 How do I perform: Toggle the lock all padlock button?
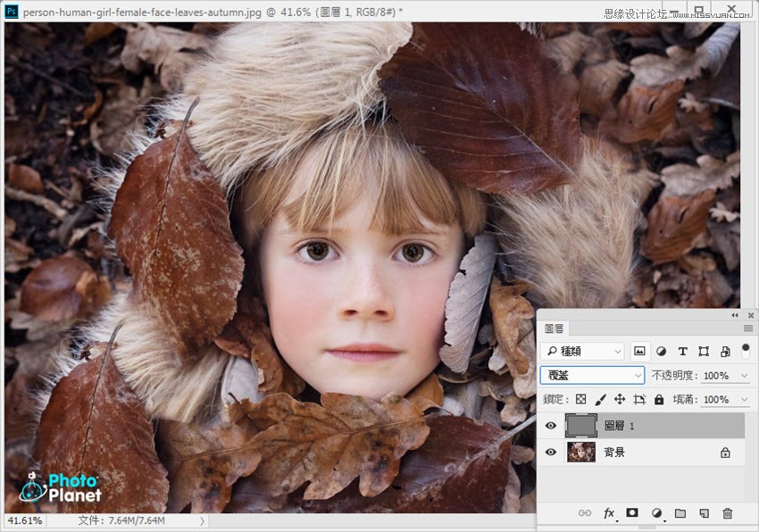pos(659,400)
